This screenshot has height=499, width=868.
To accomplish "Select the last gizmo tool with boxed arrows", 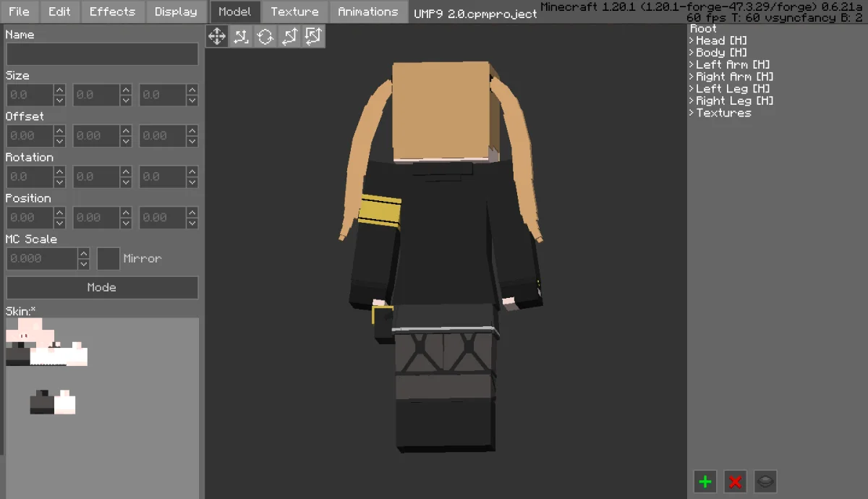I will click(x=313, y=36).
